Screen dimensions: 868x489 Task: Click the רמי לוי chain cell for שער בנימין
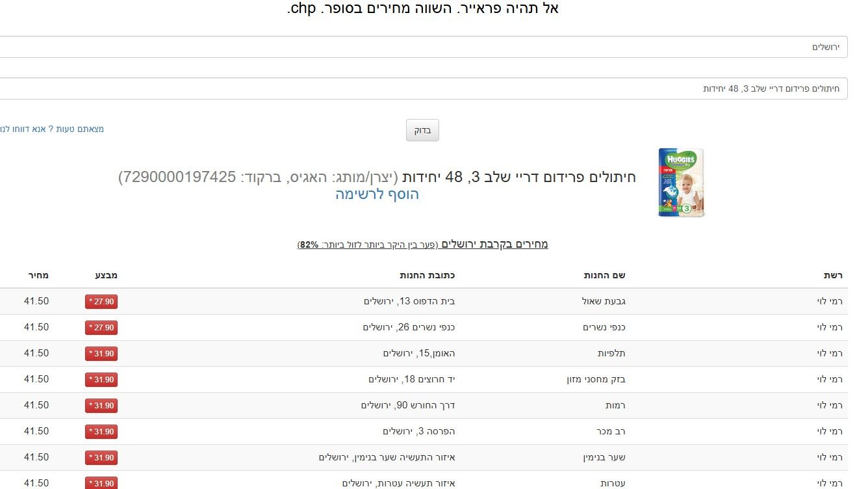(x=830, y=457)
